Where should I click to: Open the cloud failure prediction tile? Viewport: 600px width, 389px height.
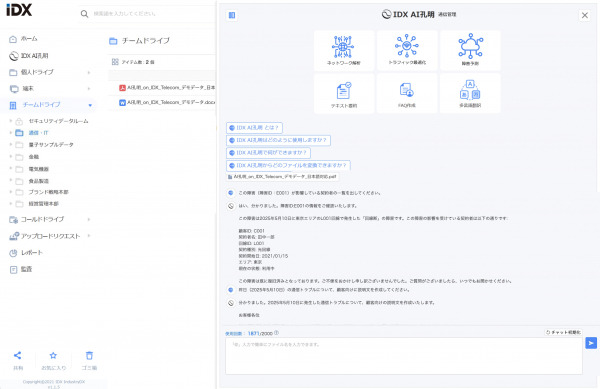point(470,50)
